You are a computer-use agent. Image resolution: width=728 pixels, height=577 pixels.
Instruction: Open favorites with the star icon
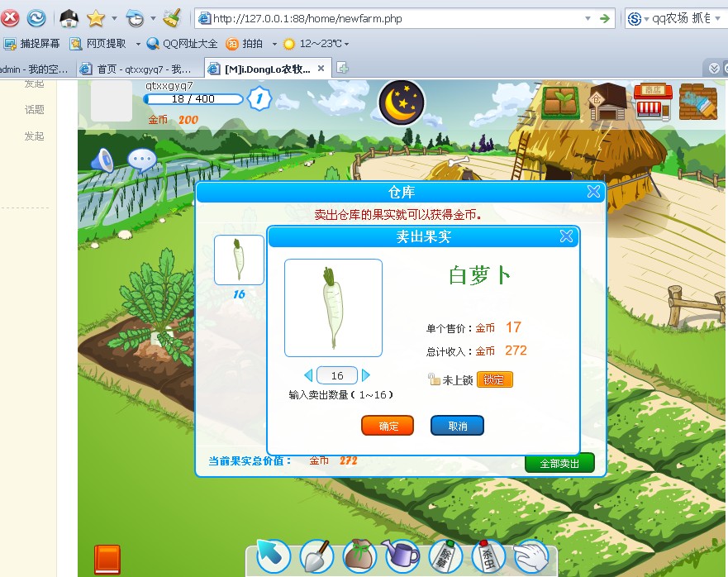tap(96, 18)
